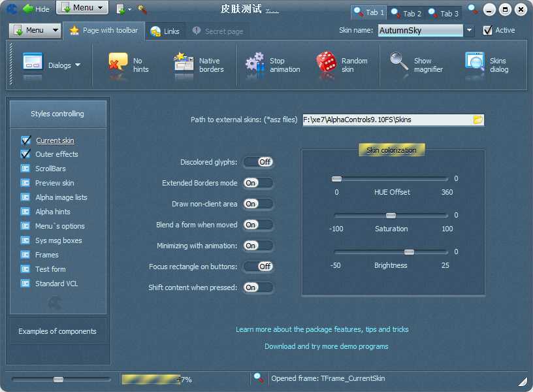Uncheck the Active checkbox

[x=487, y=31]
